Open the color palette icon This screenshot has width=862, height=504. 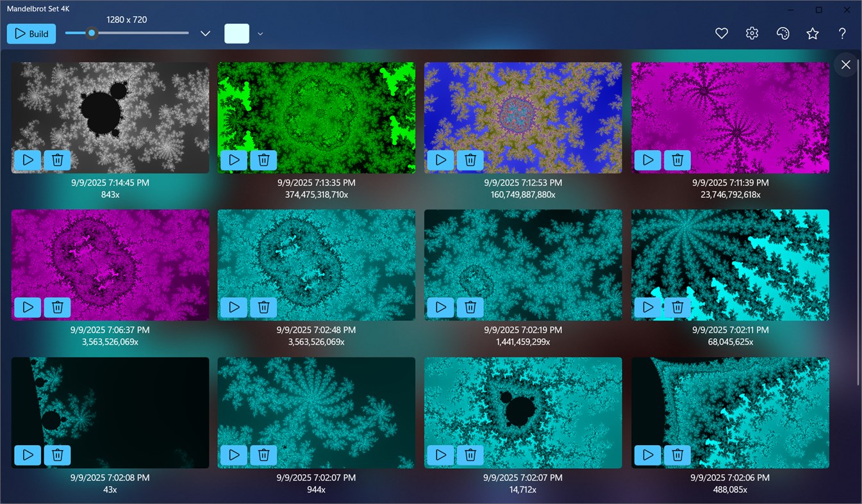[783, 33]
